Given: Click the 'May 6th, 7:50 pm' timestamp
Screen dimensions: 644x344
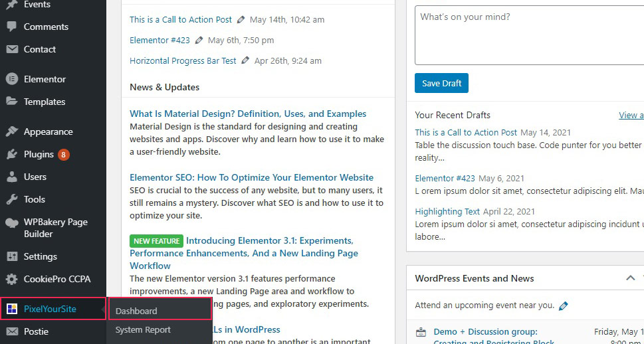Looking at the screenshot, I should [x=241, y=41].
